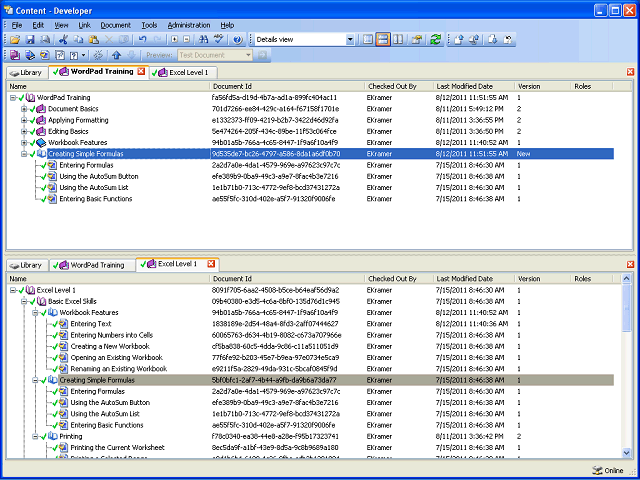Image resolution: width=640 pixels, height=480 pixels.
Task: Expand Workbook Features in top pane
Action: [x=24, y=143]
